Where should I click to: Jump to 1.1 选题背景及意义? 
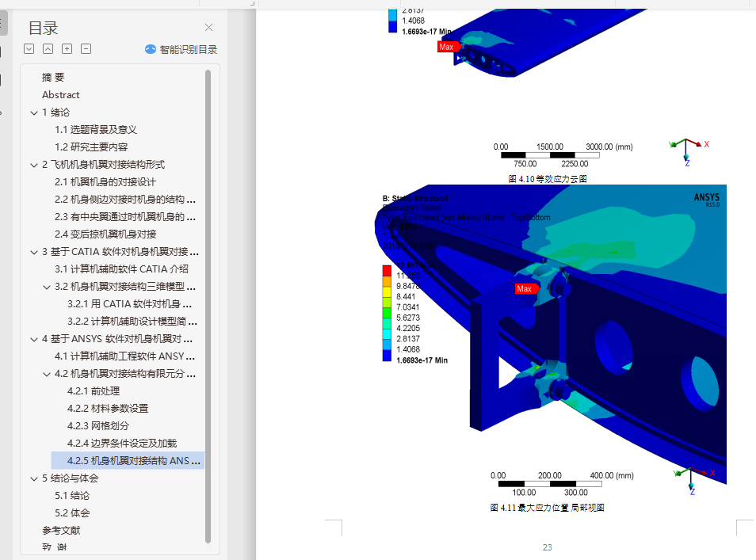(95, 130)
